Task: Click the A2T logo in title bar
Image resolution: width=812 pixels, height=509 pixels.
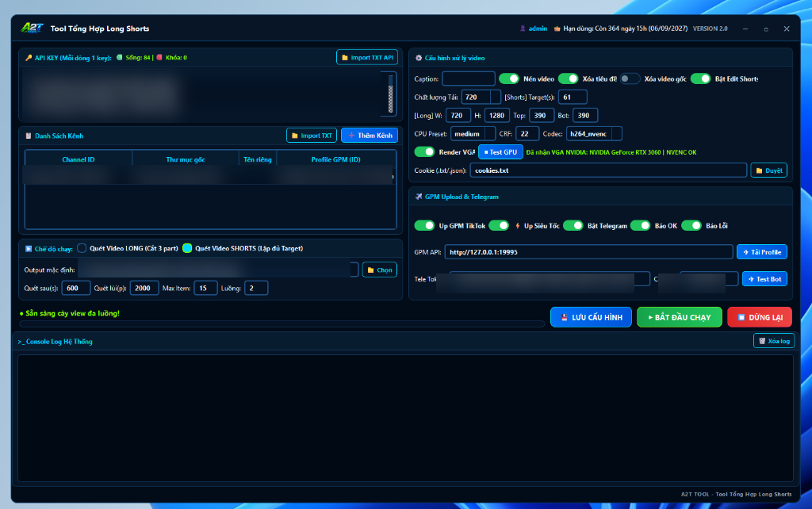Action: click(32, 28)
